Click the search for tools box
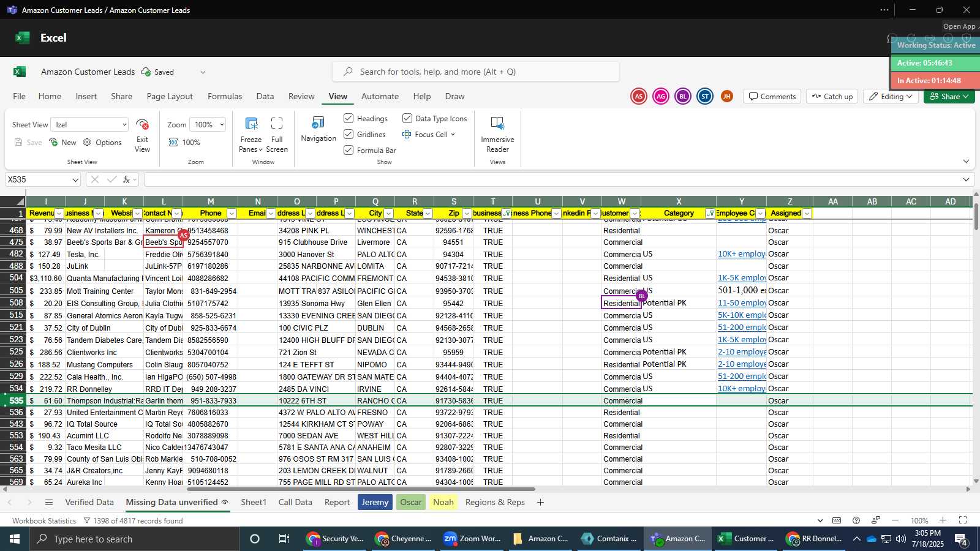The height and width of the screenshot is (551, 980). click(x=476, y=72)
